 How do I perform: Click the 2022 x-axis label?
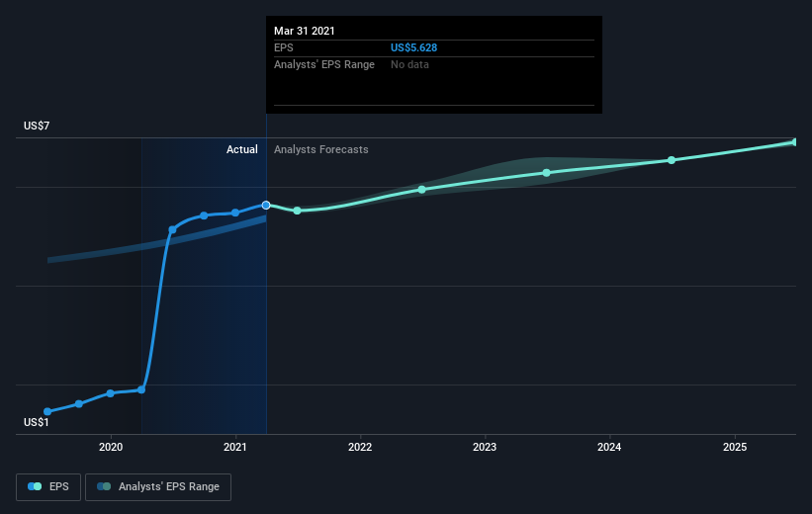360,448
